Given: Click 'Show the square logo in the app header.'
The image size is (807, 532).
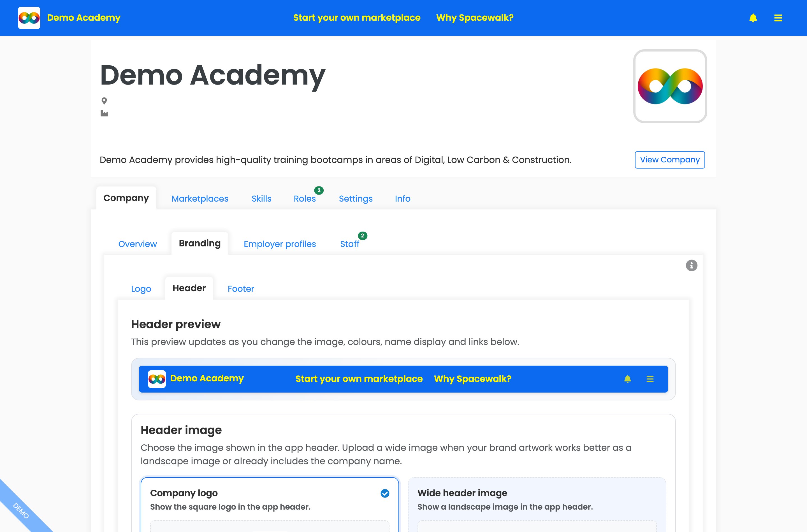Looking at the screenshot, I should click(x=230, y=507).
